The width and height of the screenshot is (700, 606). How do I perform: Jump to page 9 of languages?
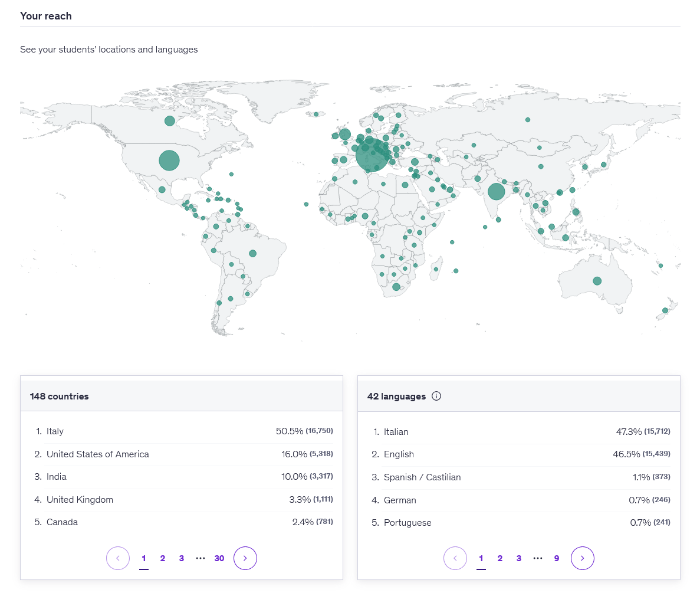[x=557, y=558]
